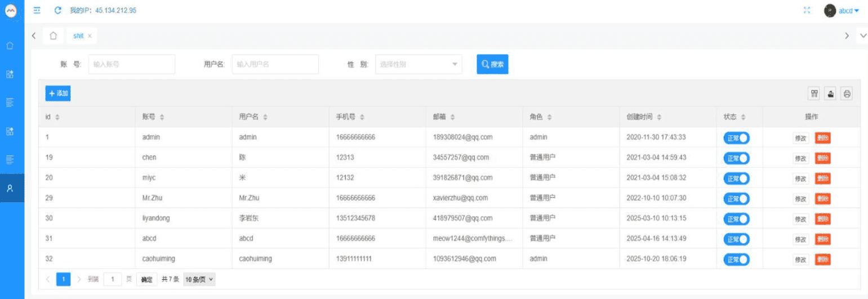Close the shit tab
868x299 pixels.
(90, 36)
